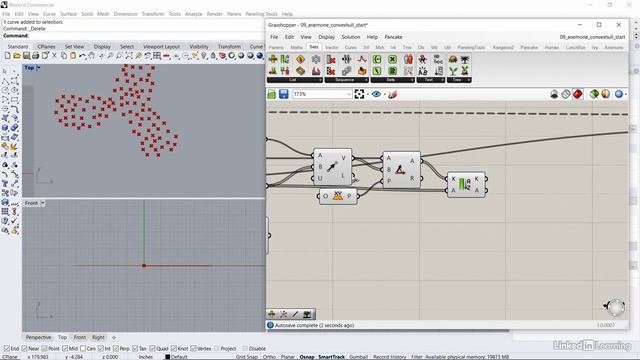640x360 pixels.
Task: Expand the Top viewport title dropdown arrow
Action: [x=38, y=68]
